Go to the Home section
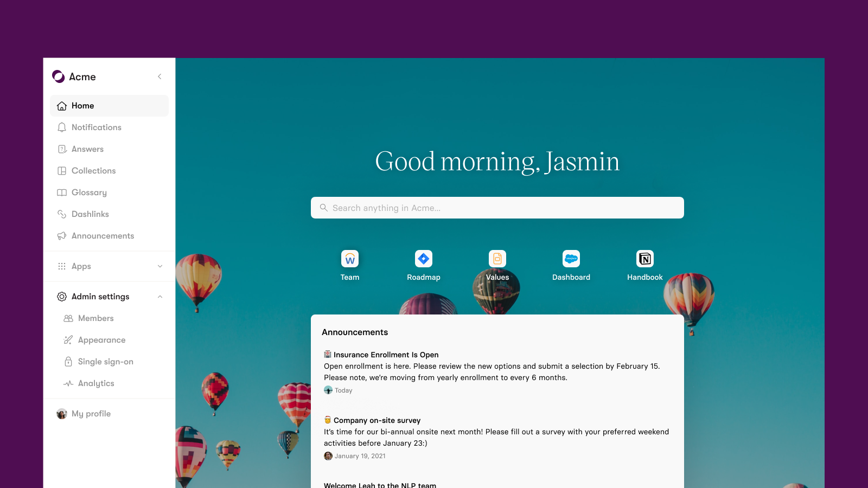868x488 pixels. (82, 105)
